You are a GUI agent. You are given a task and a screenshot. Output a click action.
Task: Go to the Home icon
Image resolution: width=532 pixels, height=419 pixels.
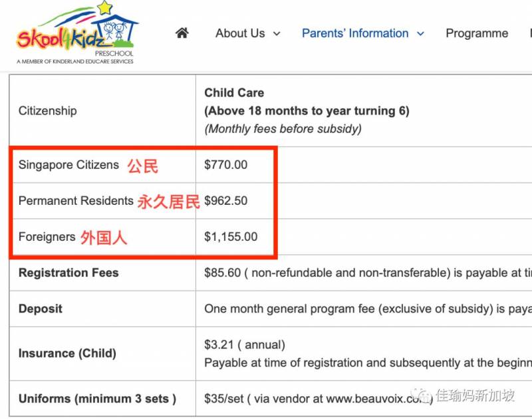[x=182, y=33]
